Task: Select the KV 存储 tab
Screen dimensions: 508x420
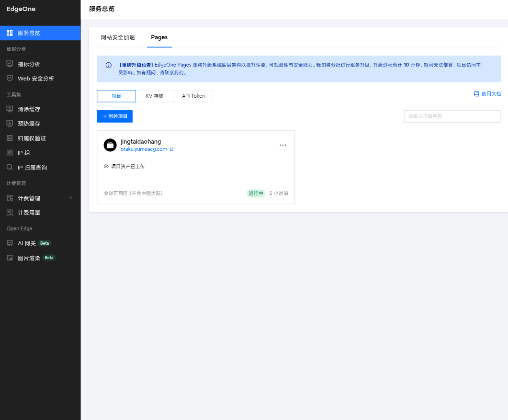Action: tap(155, 96)
